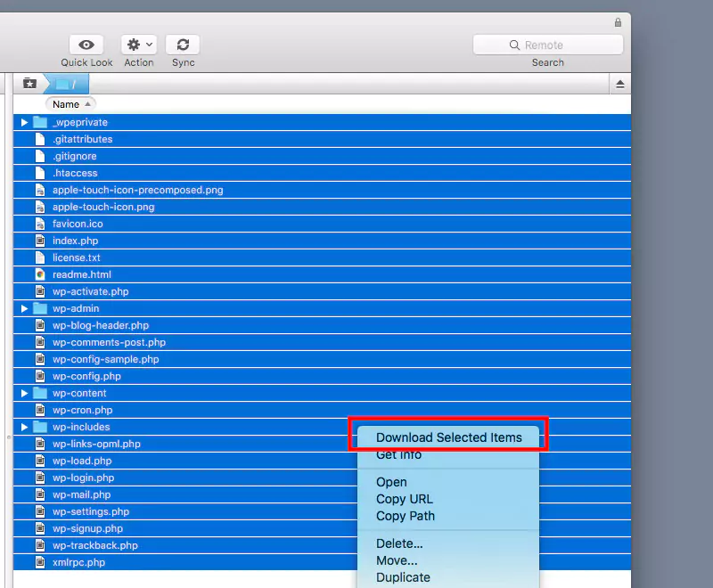Click the Action gear icon
713x588 pixels.
click(134, 44)
